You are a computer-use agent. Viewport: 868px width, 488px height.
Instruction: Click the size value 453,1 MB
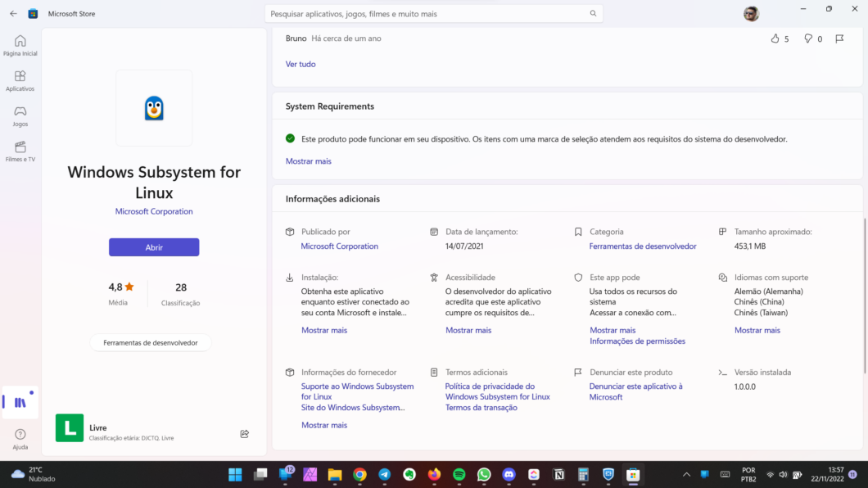pyautogui.click(x=750, y=246)
